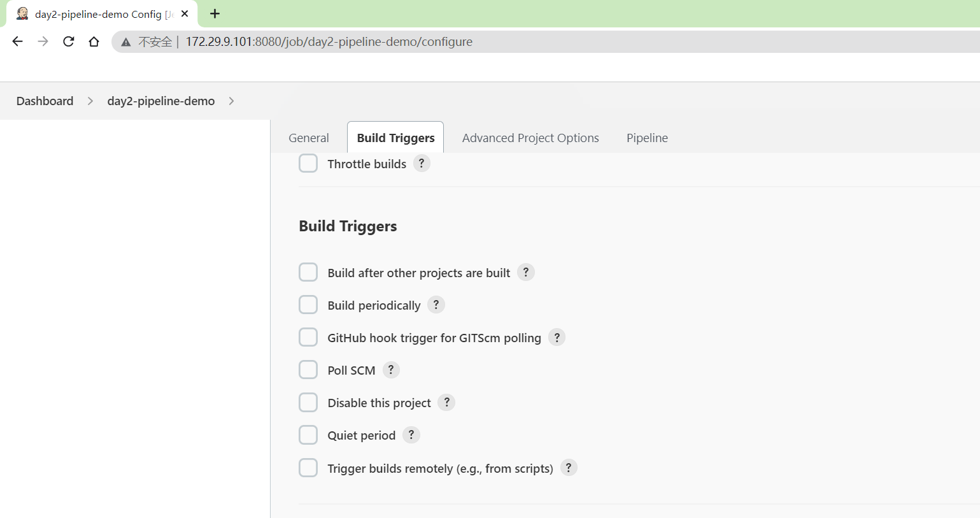This screenshot has height=518, width=980.
Task: Tick Trigger builds remotely checkbox
Action: point(308,468)
